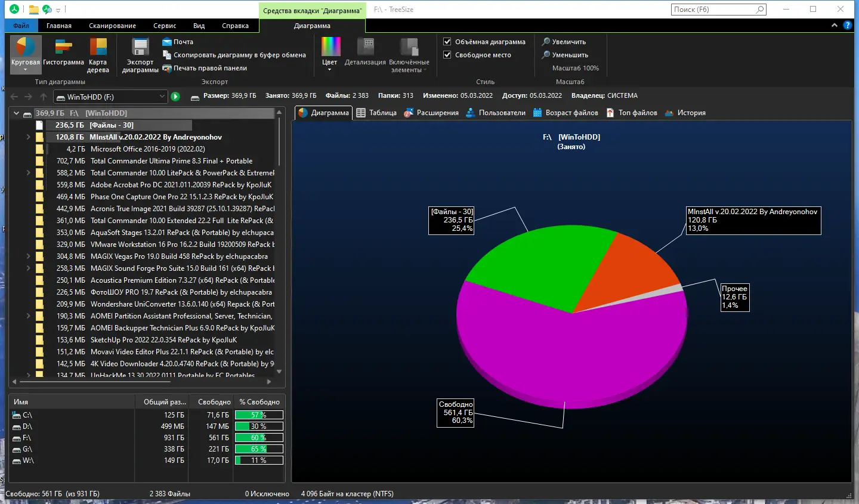Collapse the F:\ [WinToHDD] root node
Viewport: 859px width, 504px height.
pyautogui.click(x=16, y=113)
